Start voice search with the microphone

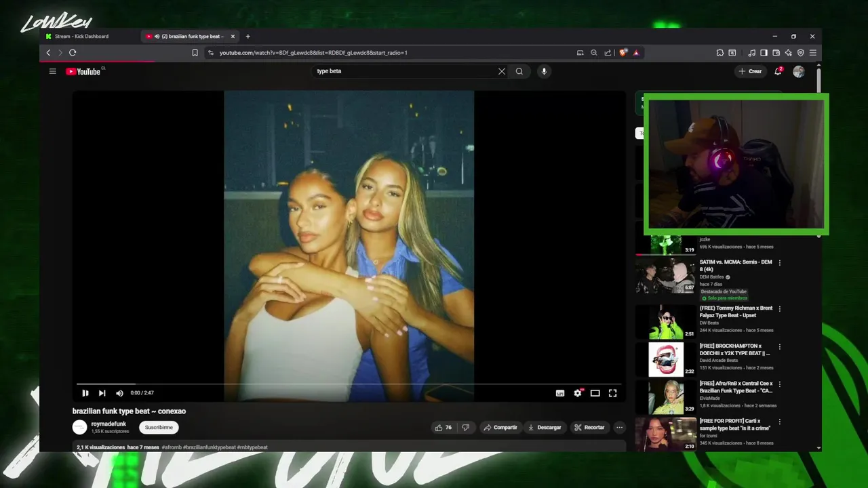pos(543,71)
